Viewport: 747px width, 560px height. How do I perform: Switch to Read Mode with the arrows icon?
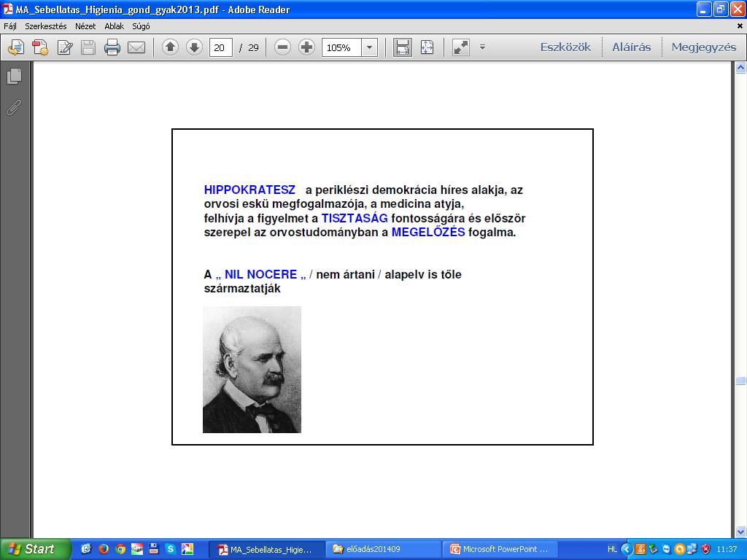(x=461, y=47)
